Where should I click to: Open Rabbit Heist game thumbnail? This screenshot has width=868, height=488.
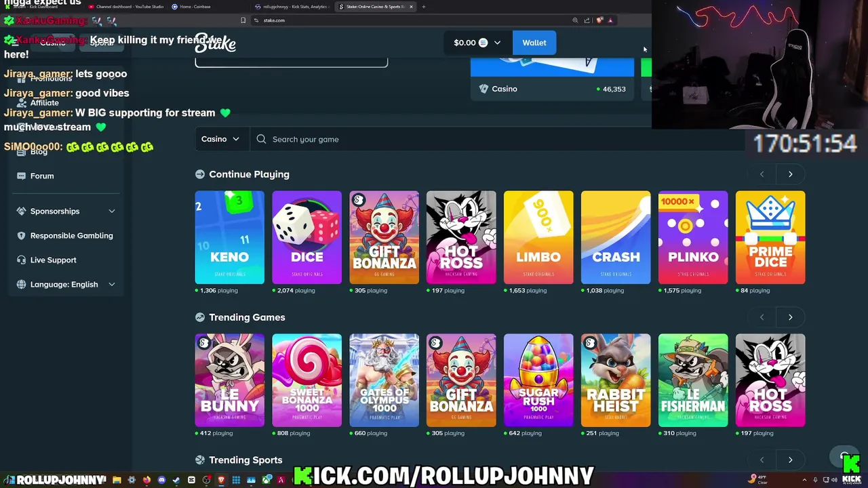pyautogui.click(x=616, y=380)
